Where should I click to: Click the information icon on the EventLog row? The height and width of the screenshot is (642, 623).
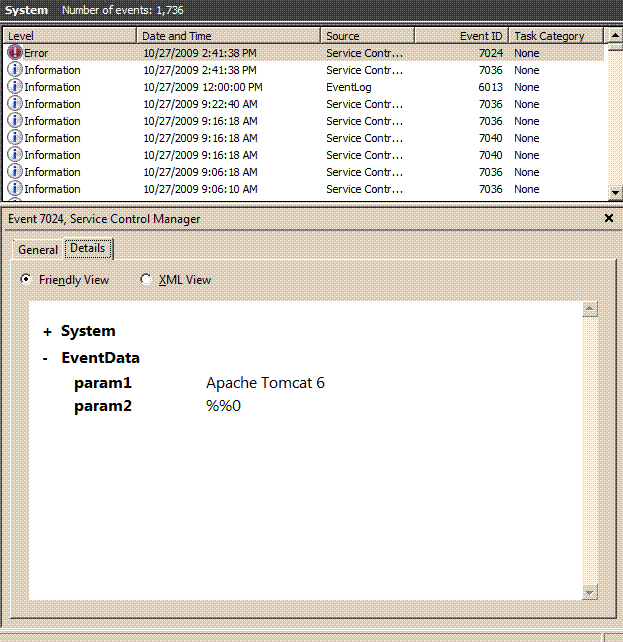[15, 87]
